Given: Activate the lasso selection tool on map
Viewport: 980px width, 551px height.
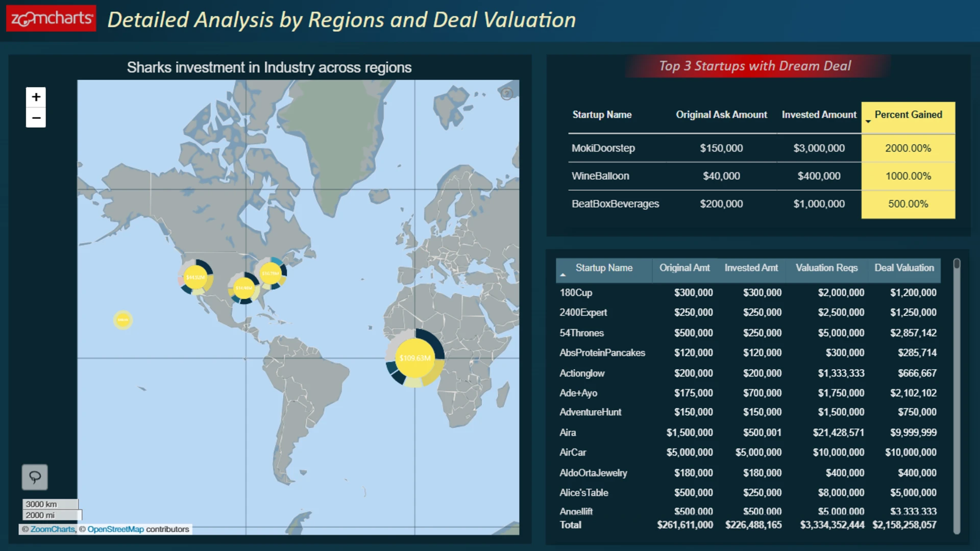Looking at the screenshot, I should [x=35, y=477].
